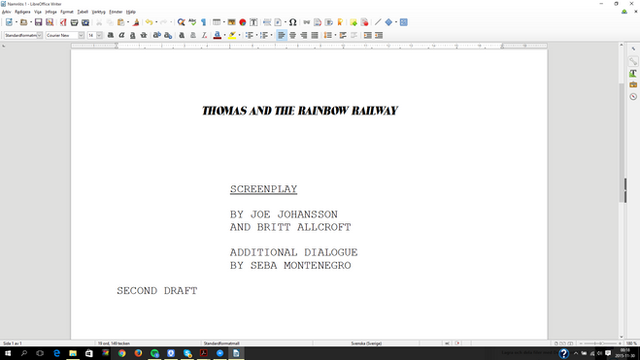Image resolution: width=640 pixels, height=360 pixels.
Task: Open the Format menu
Action: 67,12
